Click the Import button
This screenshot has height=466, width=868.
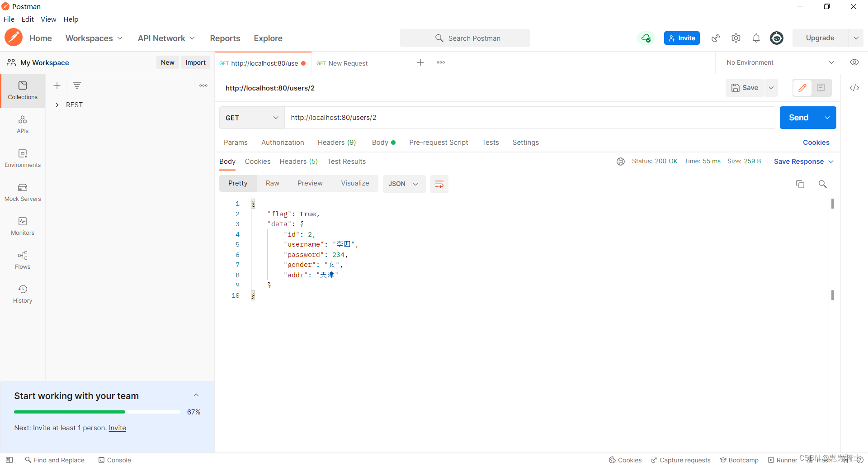(196, 62)
